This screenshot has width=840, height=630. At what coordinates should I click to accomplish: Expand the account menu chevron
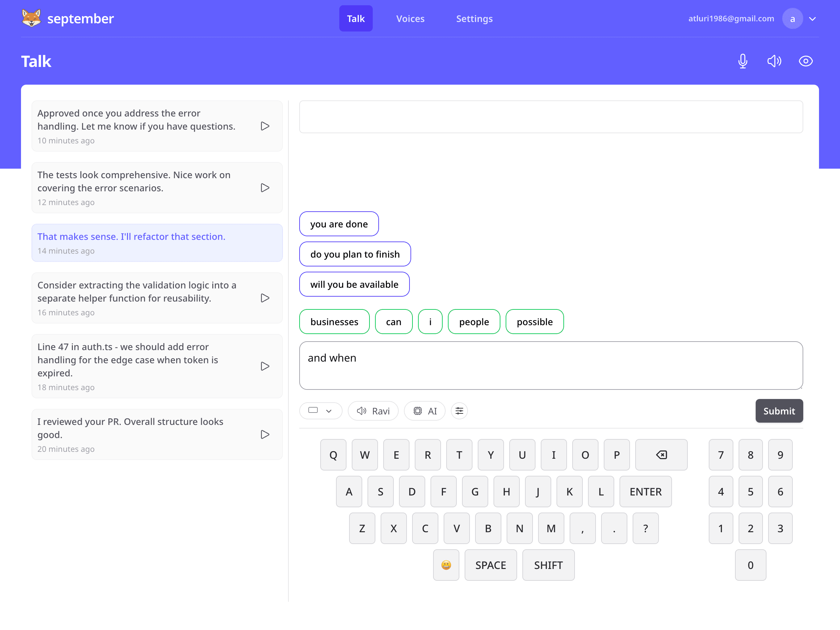pos(812,19)
